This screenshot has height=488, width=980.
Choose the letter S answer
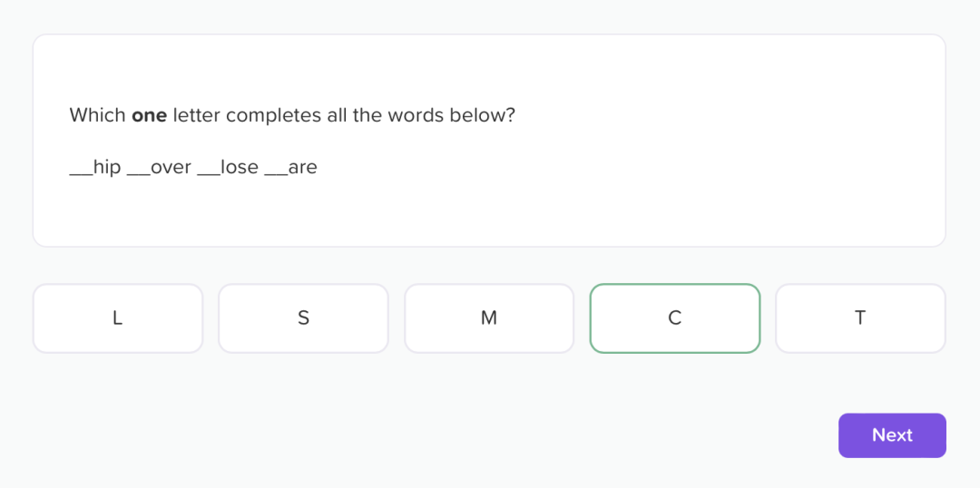[x=303, y=318]
